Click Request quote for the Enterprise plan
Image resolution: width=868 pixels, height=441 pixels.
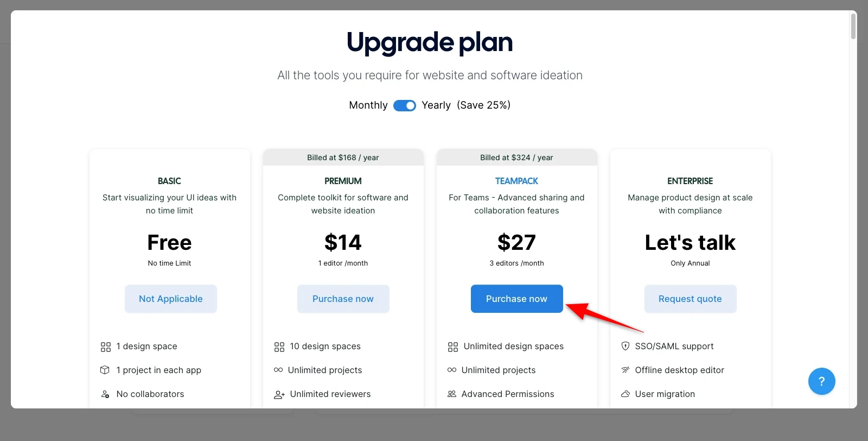pyautogui.click(x=691, y=299)
